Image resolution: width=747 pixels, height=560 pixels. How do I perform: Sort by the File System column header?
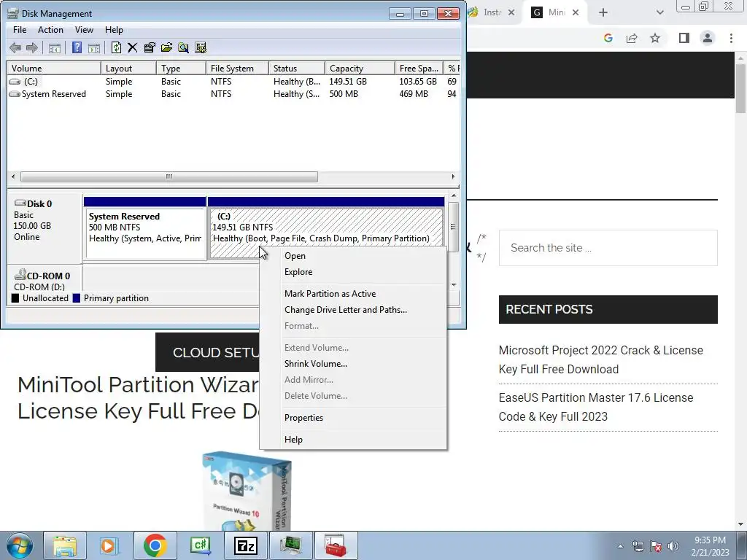click(237, 69)
